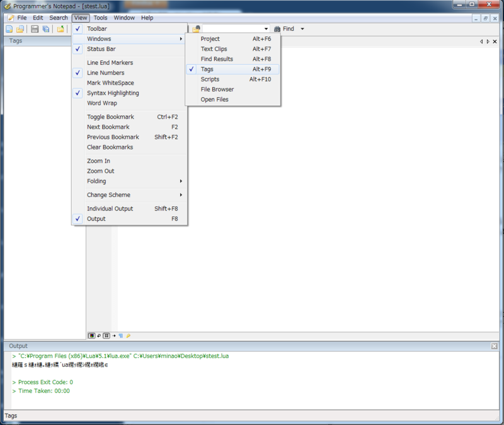Click the Time Taken output line
The width and height of the screenshot is (504, 425).
41,391
